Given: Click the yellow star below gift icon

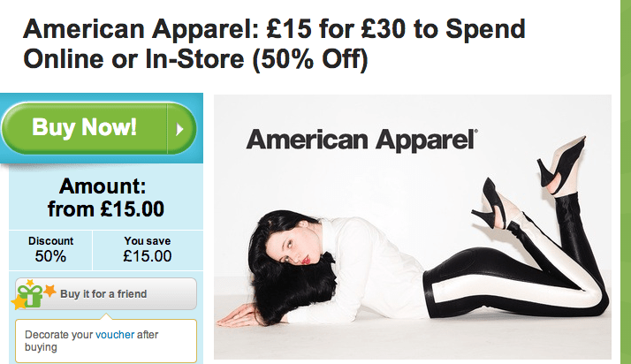Looking at the screenshot, I should tap(19, 303).
